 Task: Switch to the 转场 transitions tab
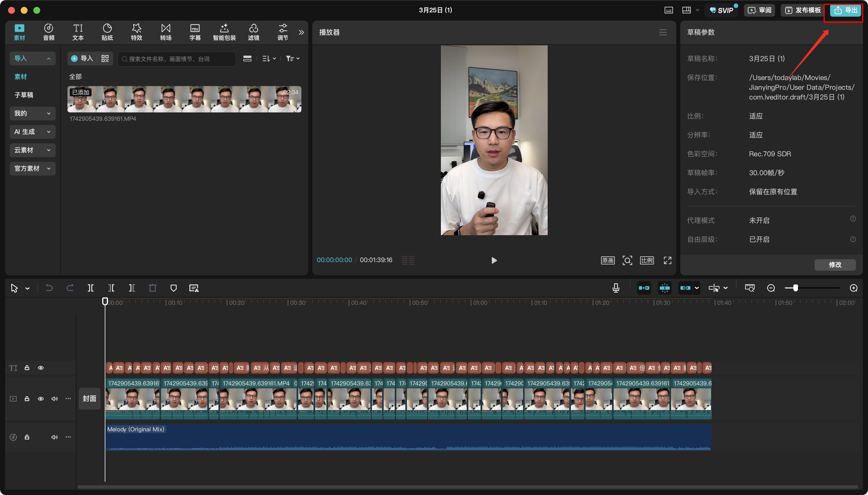tap(166, 32)
